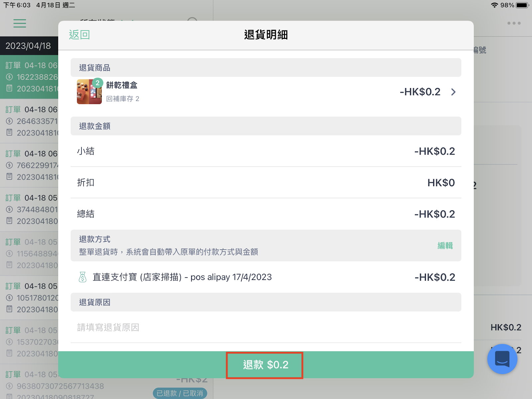Image resolution: width=532 pixels, height=399 pixels.
Task: Select order 264633571 in the list
Action: (x=29, y=121)
